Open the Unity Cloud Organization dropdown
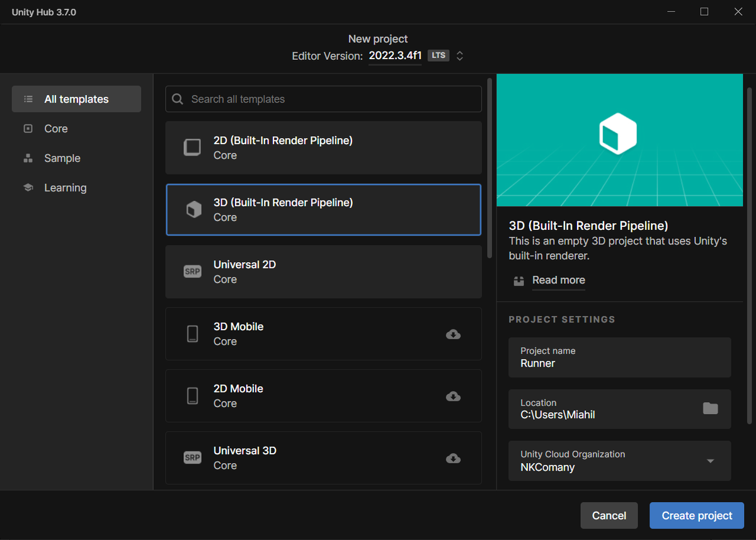The width and height of the screenshot is (756, 540). (620, 461)
